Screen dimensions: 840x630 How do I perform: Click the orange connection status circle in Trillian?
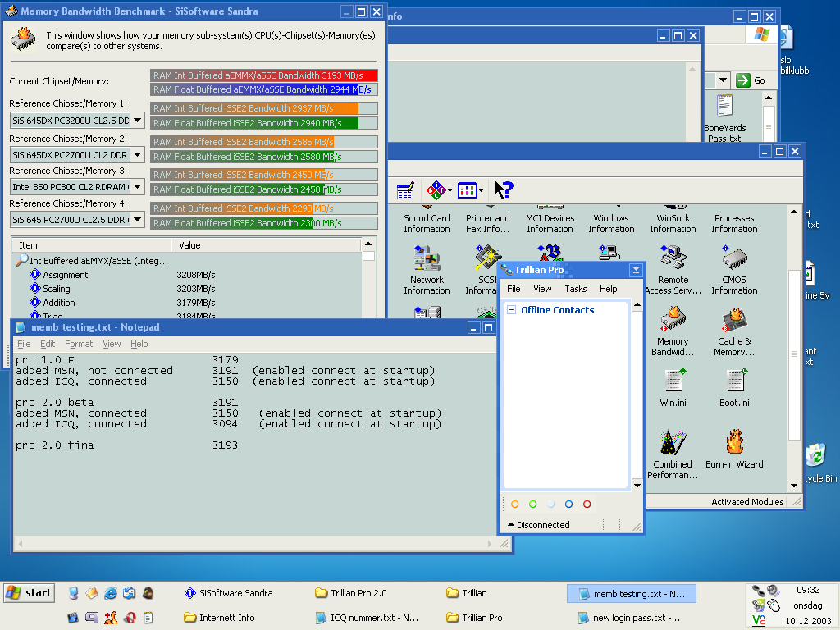(x=515, y=504)
